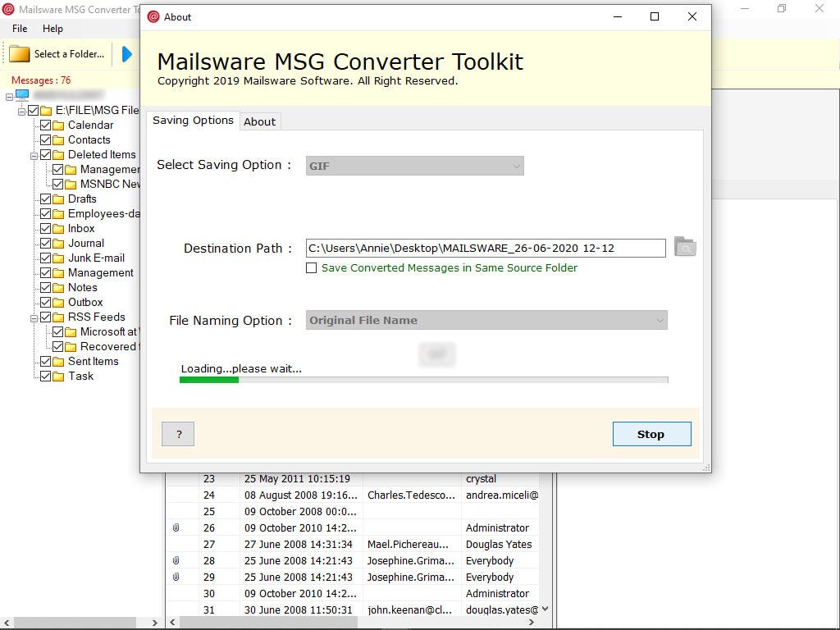Image resolution: width=840 pixels, height=630 pixels.
Task: Click the RSS Feeds folder icon
Action: coord(58,317)
